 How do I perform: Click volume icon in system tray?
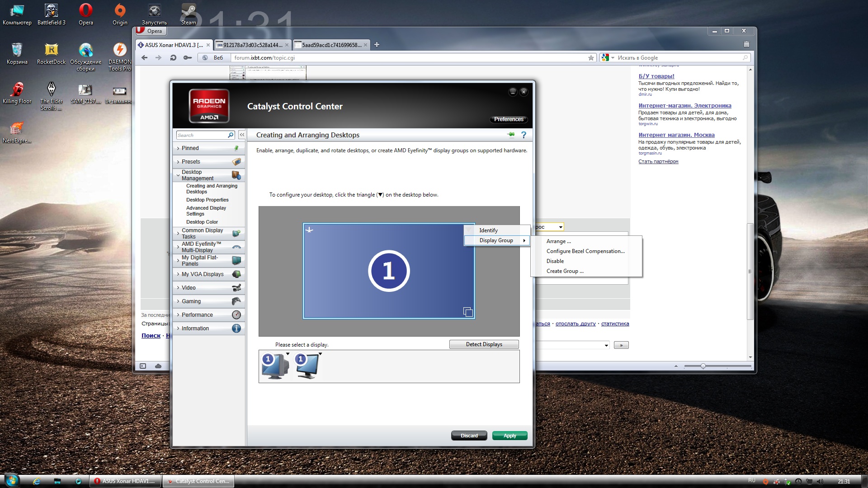click(x=820, y=481)
